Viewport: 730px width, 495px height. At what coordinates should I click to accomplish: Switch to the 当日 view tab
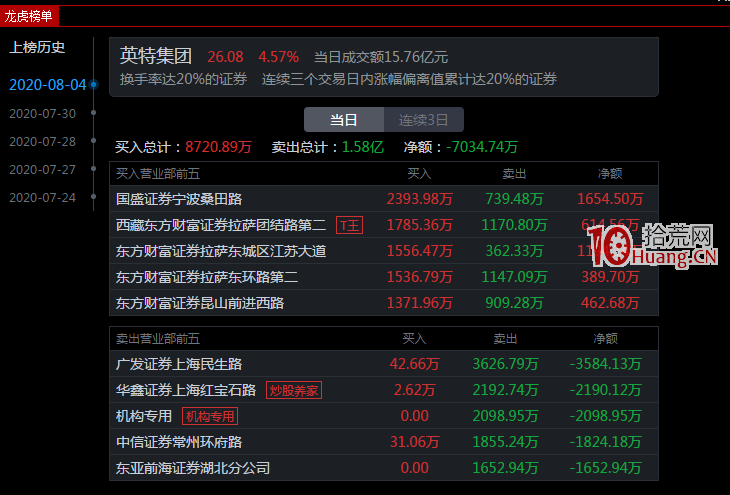(x=344, y=120)
